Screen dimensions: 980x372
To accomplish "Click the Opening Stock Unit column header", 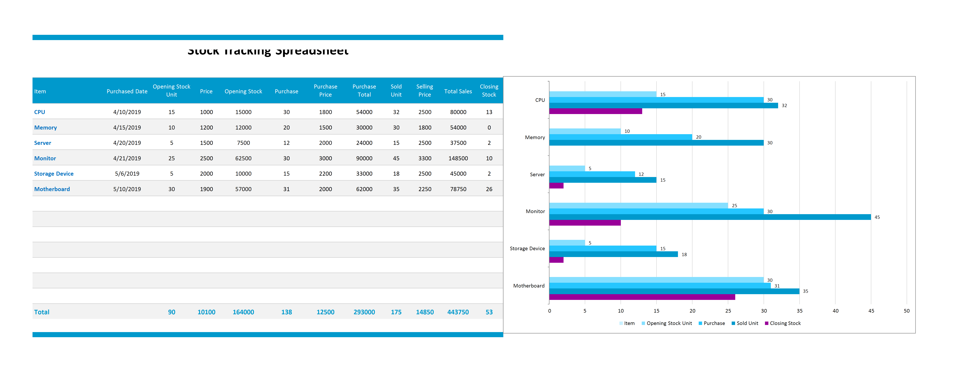I will 171,91.
